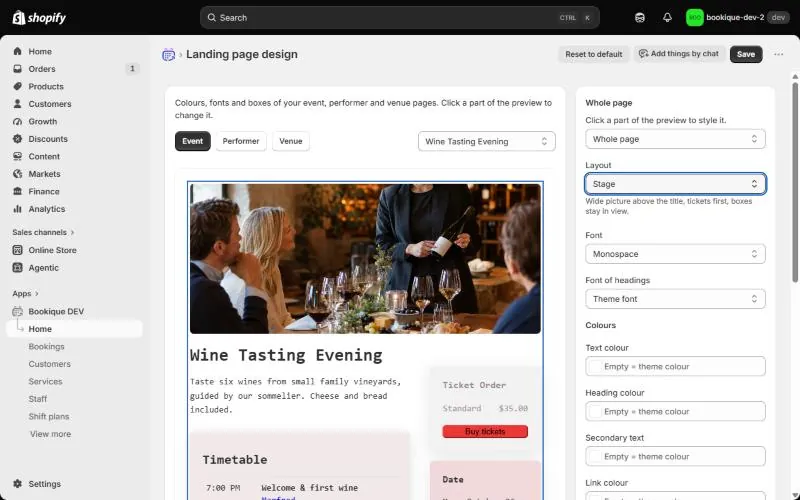Open the Whole page part selector
The height and width of the screenshot is (500, 800).
(x=676, y=139)
